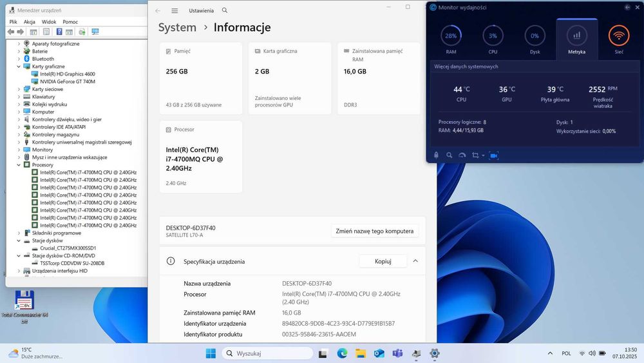Collapse the Stacje dysków tree node

coord(19,240)
